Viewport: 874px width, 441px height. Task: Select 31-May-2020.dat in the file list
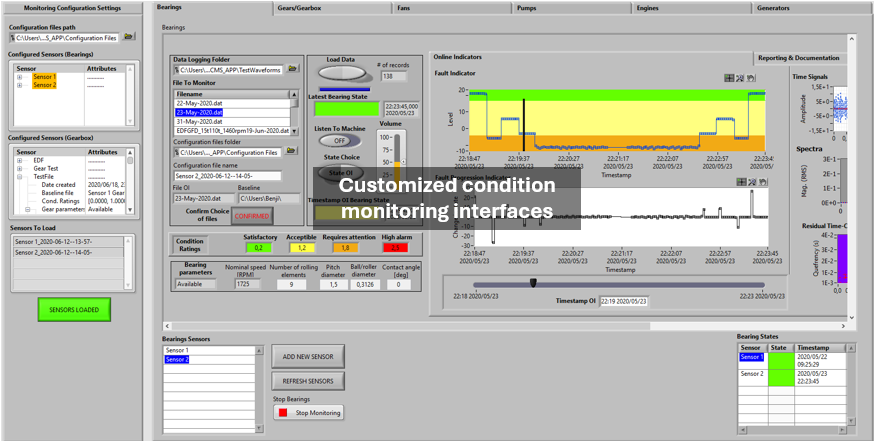tap(231, 121)
